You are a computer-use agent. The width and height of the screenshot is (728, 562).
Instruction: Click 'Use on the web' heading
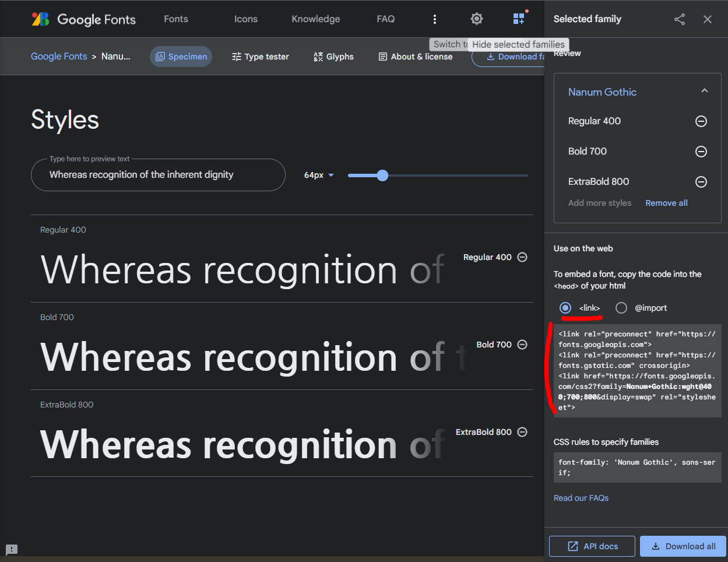583,248
